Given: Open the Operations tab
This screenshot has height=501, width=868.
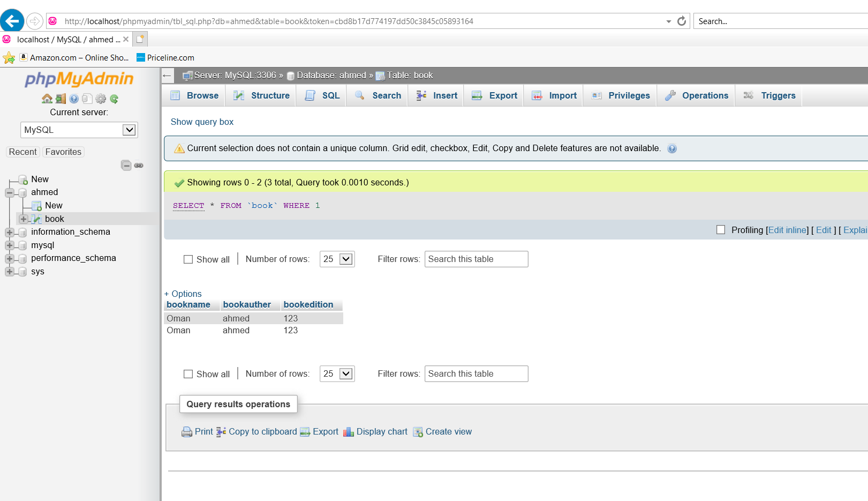Looking at the screenshot, I should pyautogui.click(x=698, y=96).
